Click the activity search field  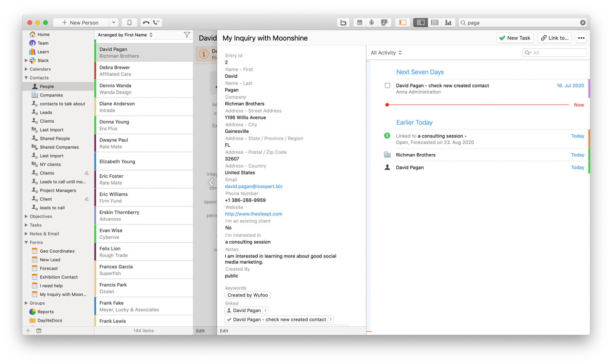[555, 53]
